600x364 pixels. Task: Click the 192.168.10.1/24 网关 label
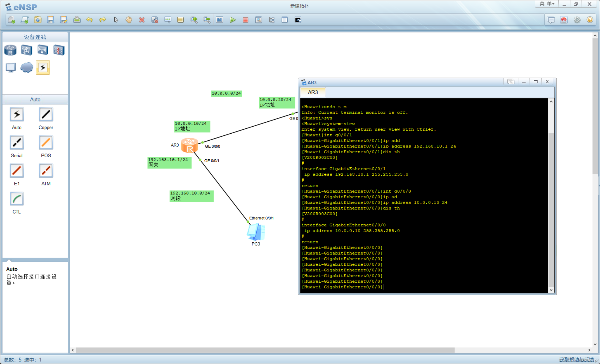pos(169,162)
